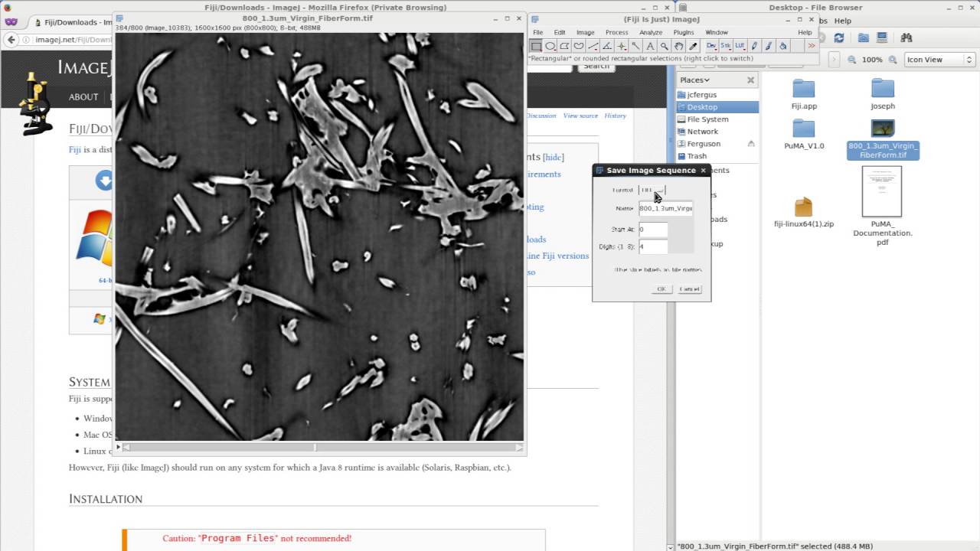
Task: Open the LUT menu tool
Action: pos(740,46)
